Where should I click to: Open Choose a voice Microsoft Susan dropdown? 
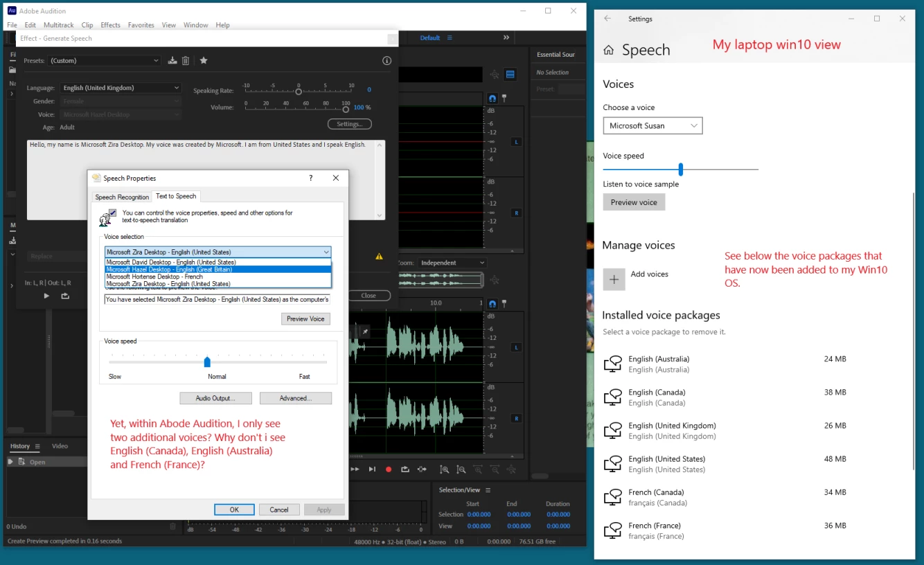(x=652, y=125)
